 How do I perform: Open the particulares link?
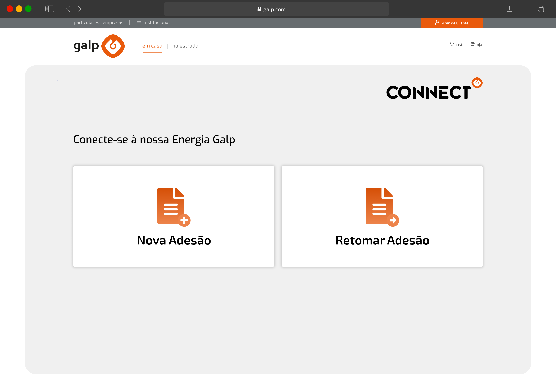[x=86, y=23]
